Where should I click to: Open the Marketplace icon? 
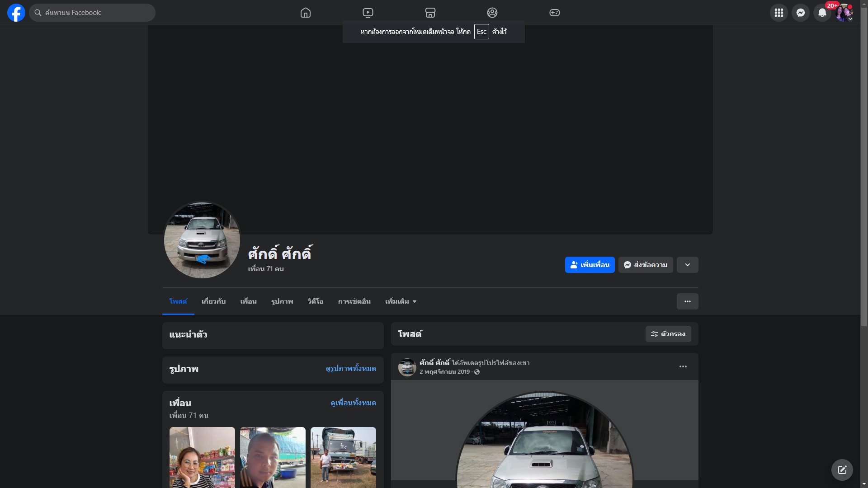[430, 13]
